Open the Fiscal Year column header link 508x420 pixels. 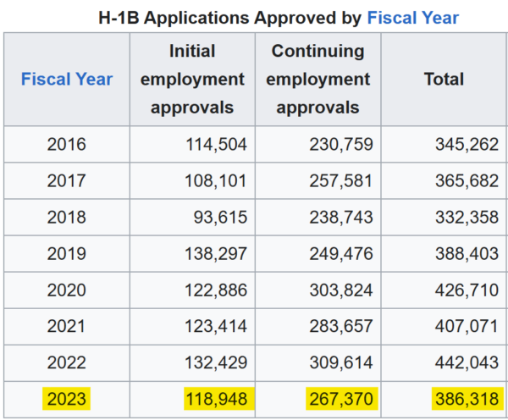coord(67,79)
